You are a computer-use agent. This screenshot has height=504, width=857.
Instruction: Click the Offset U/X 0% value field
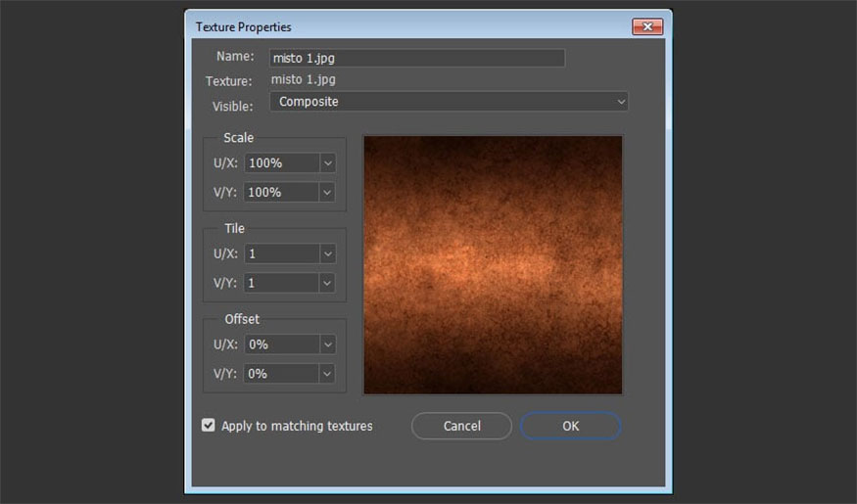click(x=281, y=344)
